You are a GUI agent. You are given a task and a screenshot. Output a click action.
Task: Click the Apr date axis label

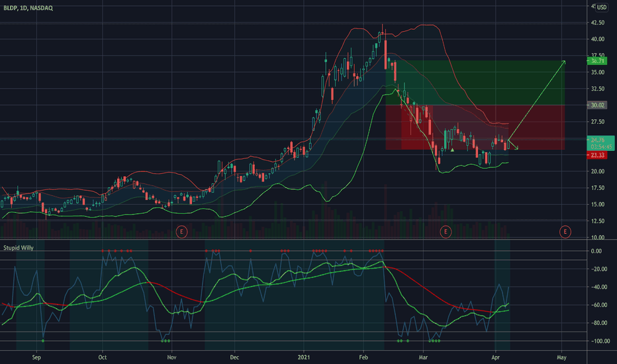(495, 357)
